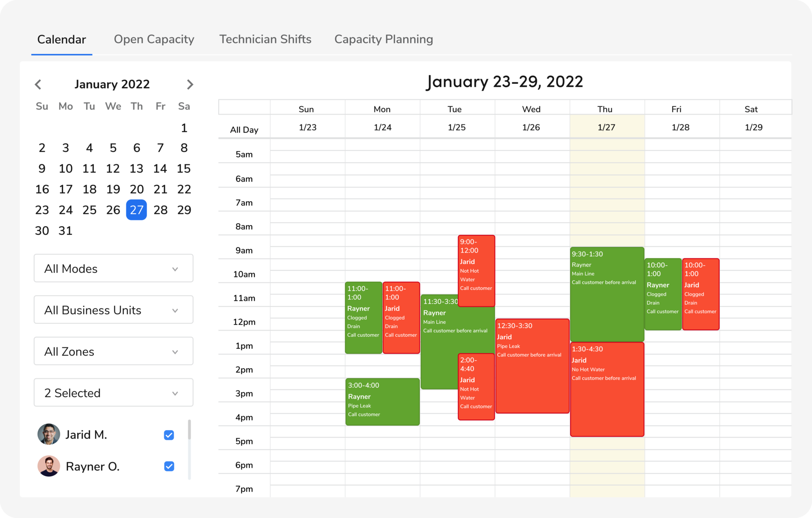Navigate to the next month with right arrow

[190, 84]
